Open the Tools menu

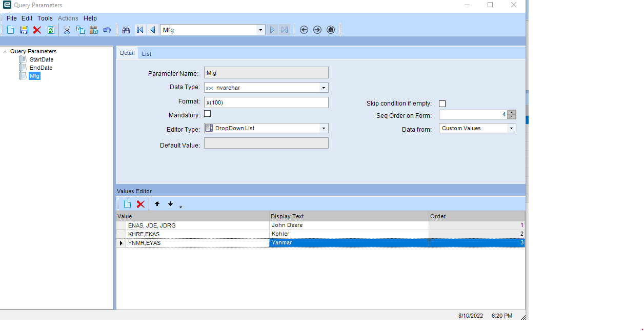pos(45,18)
